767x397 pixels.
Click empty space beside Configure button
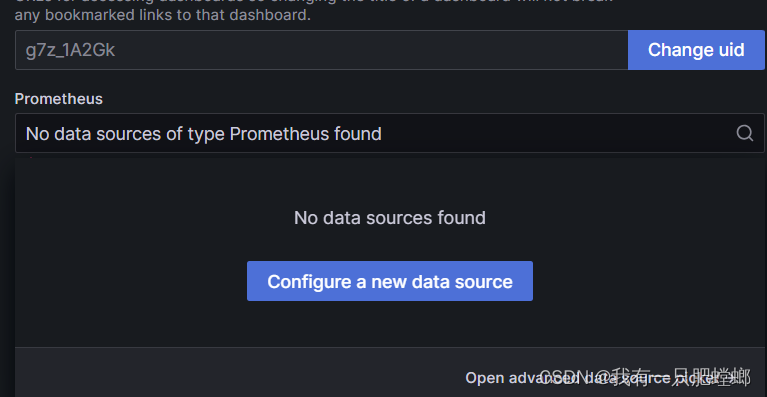click(646, 281)
